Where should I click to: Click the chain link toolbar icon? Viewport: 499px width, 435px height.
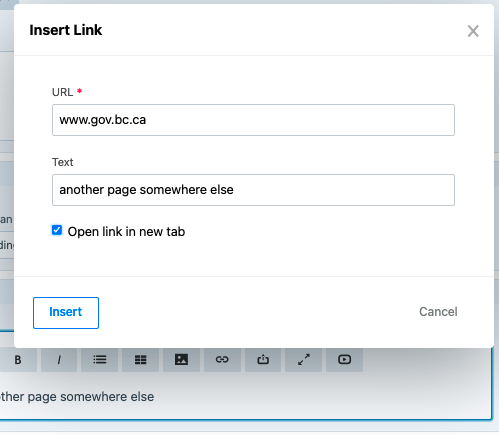pos(222,360)
